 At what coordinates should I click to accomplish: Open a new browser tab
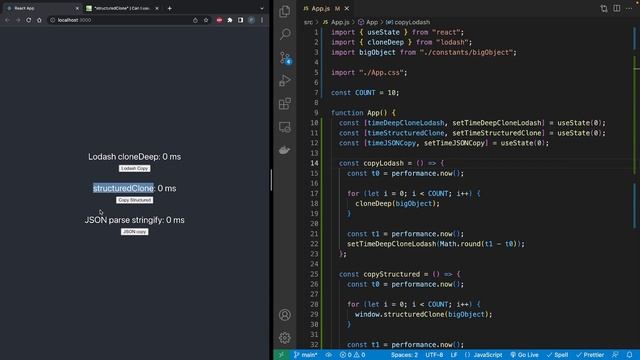[169, 8]
